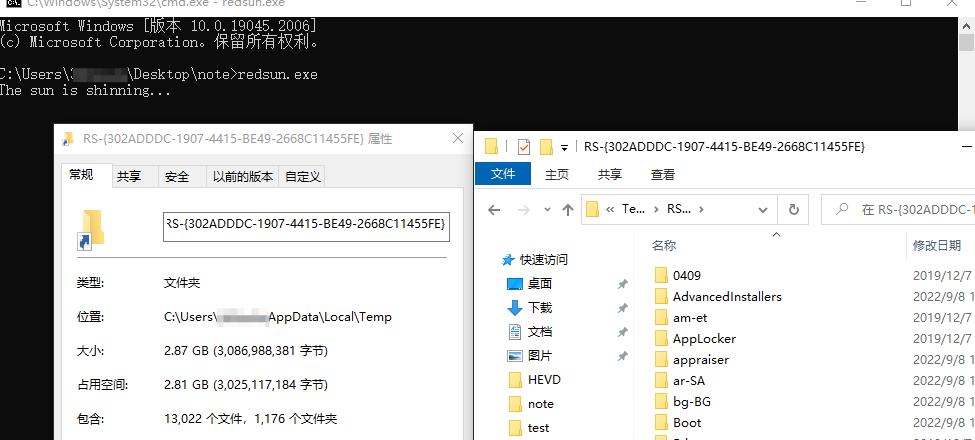The image size is (975, 440).
Task: Open the 共享 ribbon tab in Explorer
Action: pyautogui.click(x=609, y=175)
